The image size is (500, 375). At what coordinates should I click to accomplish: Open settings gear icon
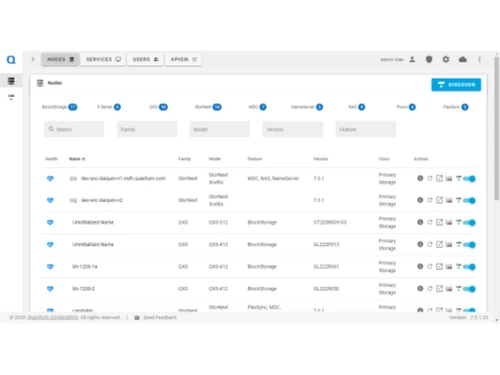pos(446,59)
